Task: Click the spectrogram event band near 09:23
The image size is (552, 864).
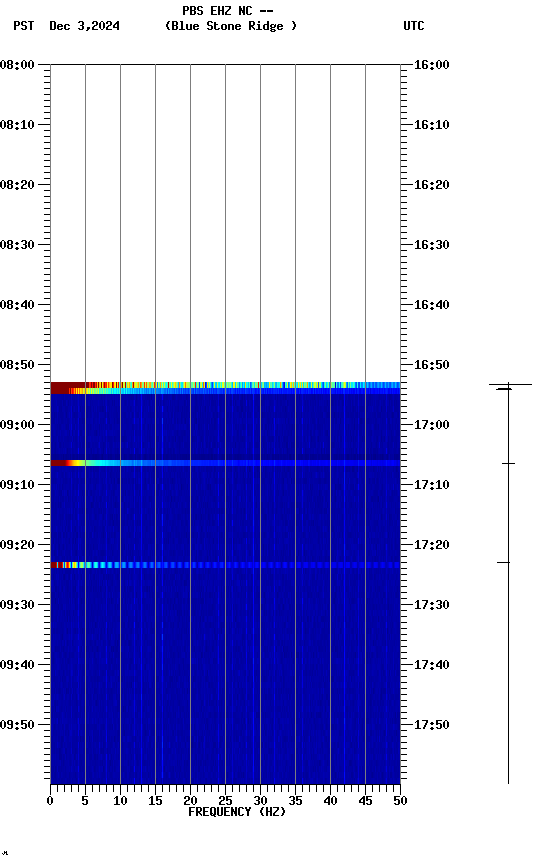Action: [225, 565]
